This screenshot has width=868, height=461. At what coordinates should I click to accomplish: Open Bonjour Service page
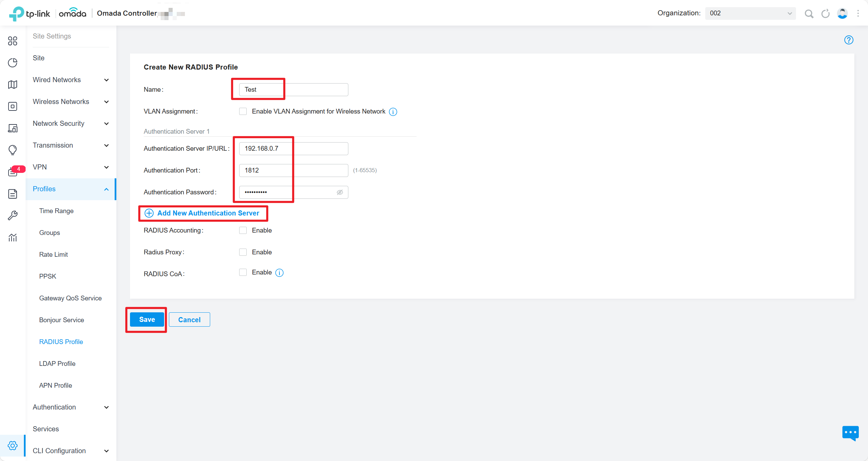(x=61, y=320)
